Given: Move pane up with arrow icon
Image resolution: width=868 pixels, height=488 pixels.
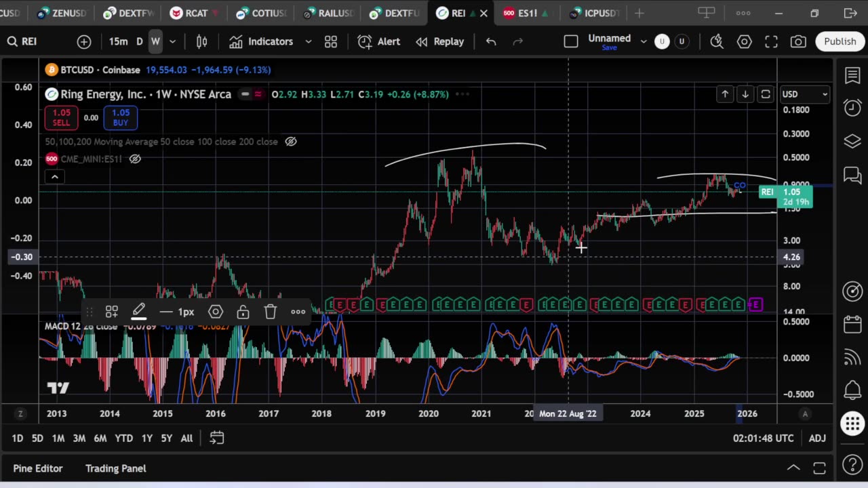Looking at the screenshot, I should click(725, 94).
